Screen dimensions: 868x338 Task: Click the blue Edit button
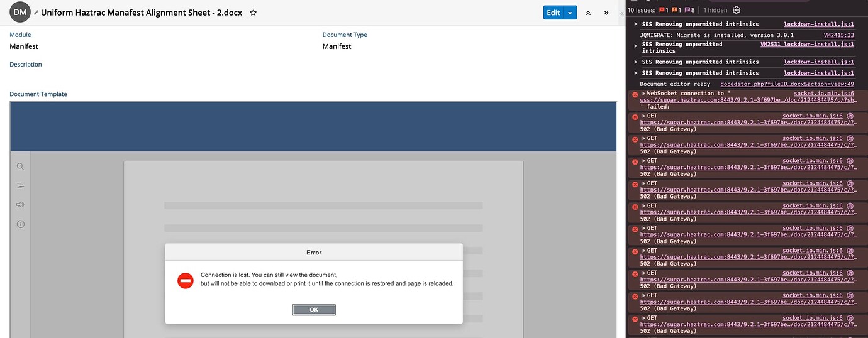(x=553, y=13)
